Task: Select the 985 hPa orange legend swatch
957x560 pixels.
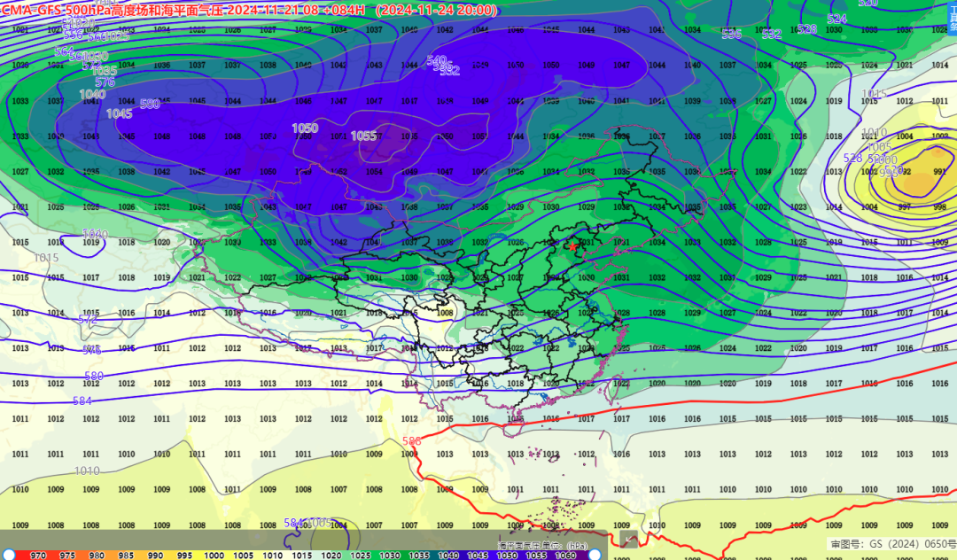Action: [x=126, y=555]
